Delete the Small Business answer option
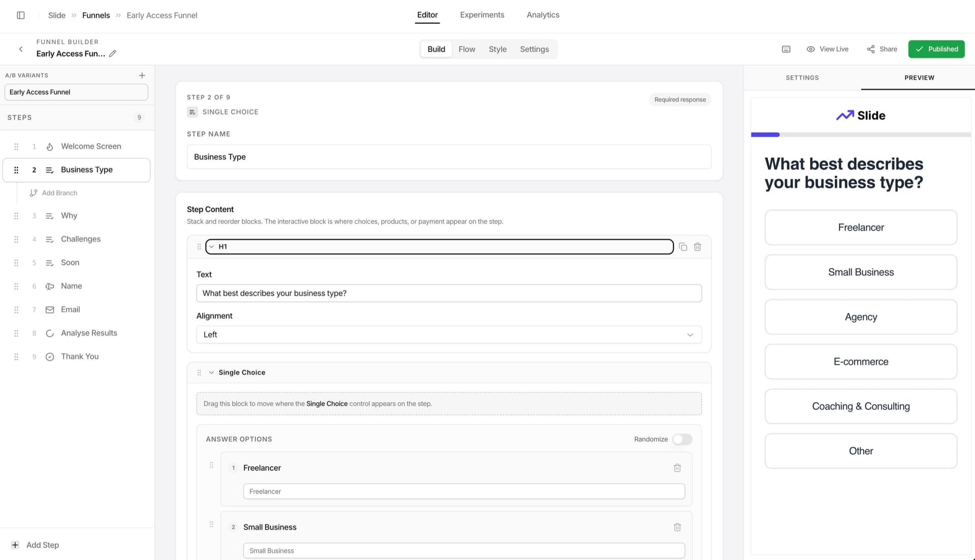The image size is (975, 560). [677, 528]
